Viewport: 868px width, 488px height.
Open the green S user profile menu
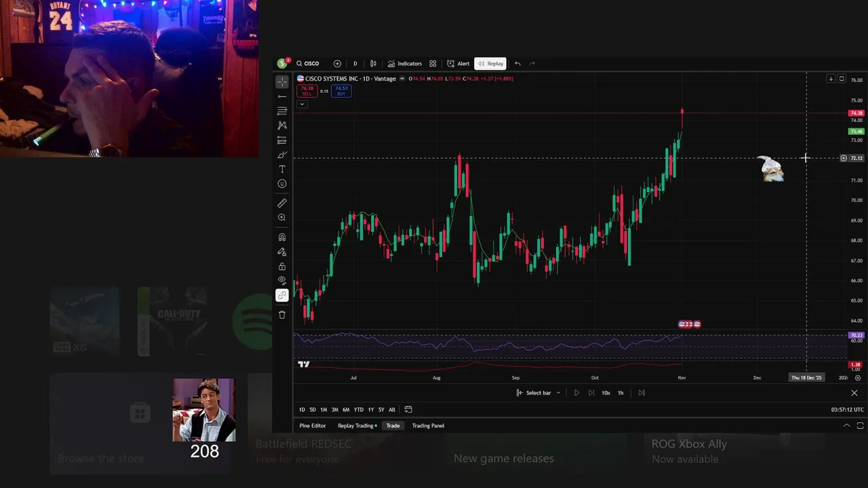282,64
